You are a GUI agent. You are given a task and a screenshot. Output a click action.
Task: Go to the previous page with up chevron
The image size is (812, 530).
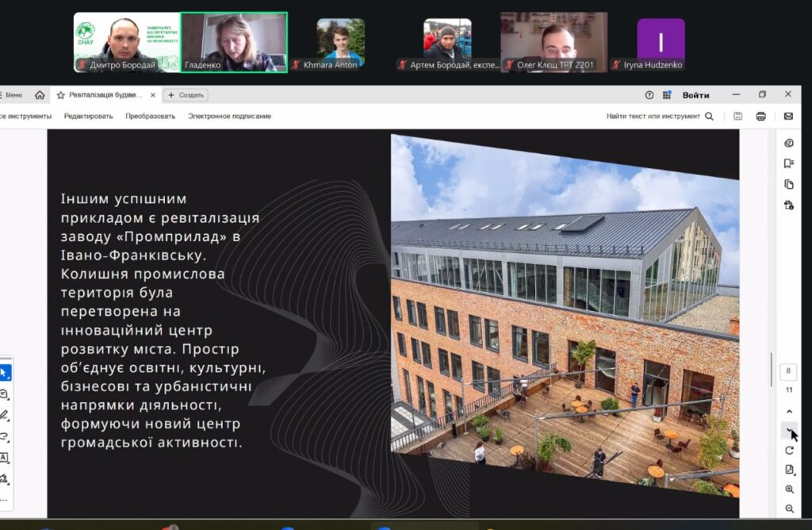(789, 412)
